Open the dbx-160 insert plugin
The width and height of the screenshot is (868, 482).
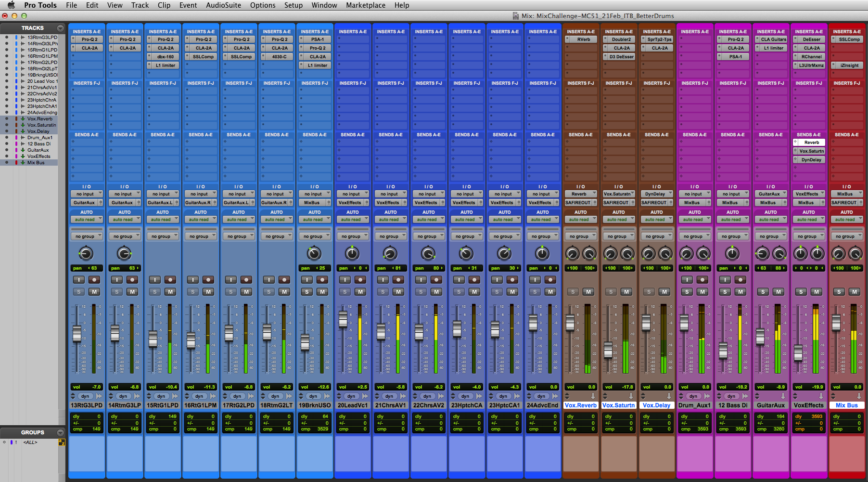(165, 57)
